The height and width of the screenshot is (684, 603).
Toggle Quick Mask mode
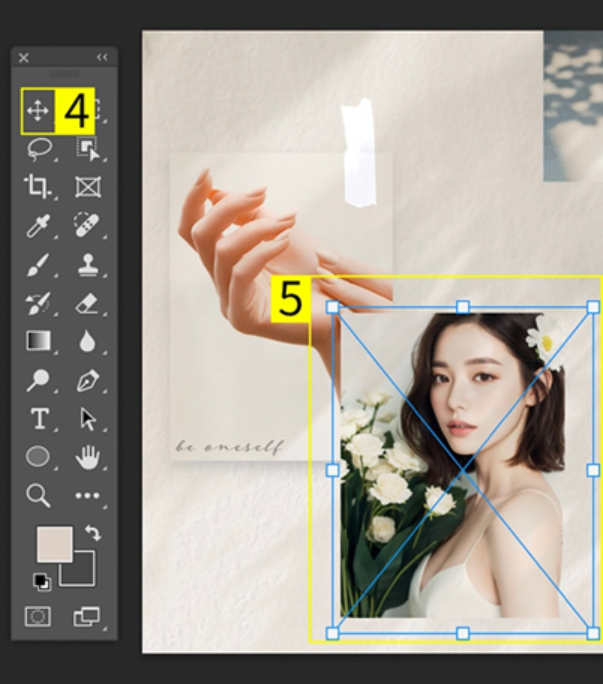point(38,616)
